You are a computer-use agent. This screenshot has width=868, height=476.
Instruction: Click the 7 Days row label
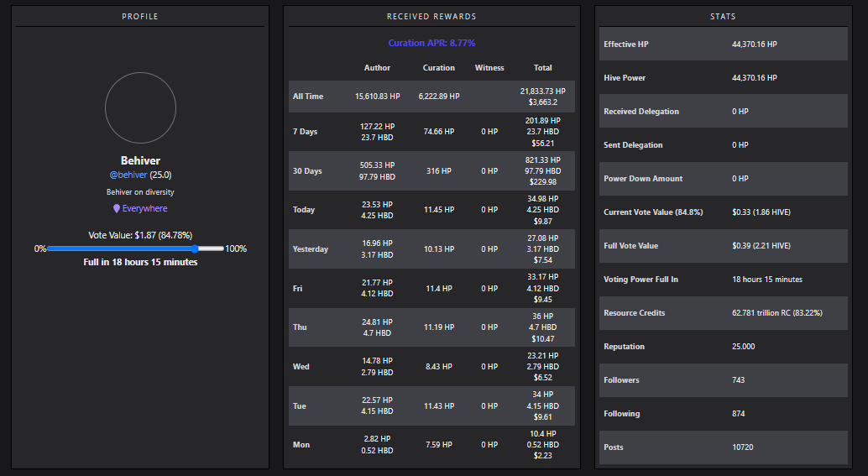(x=305, y=132)
